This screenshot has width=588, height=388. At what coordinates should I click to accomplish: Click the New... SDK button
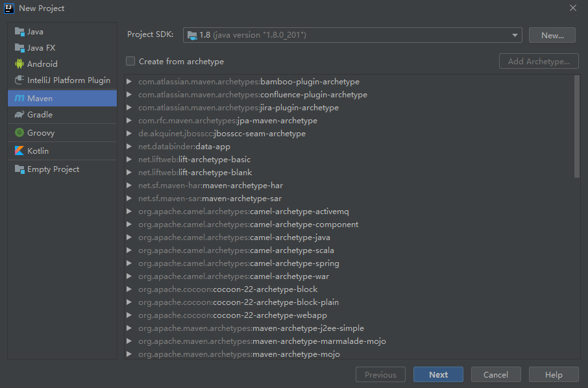pos(552,35)
